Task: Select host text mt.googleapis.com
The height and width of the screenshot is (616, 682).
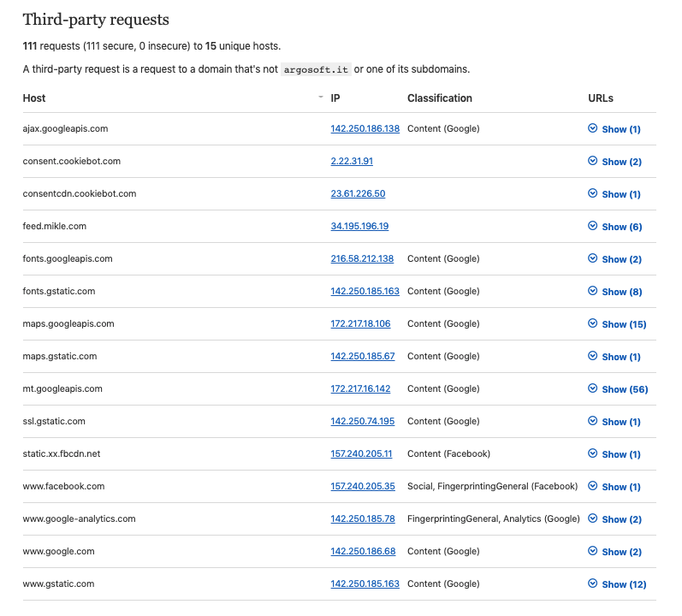Action: coord(62,388)
